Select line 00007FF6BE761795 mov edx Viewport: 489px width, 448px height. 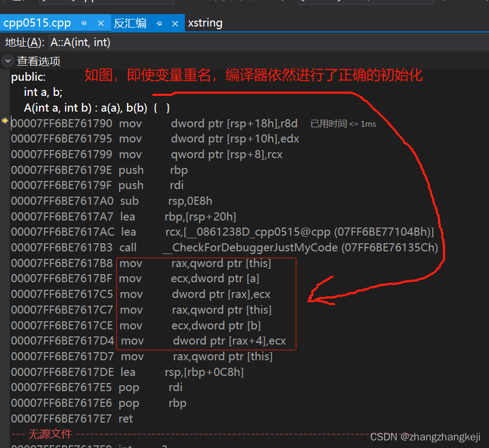click(x=155, y=139)
